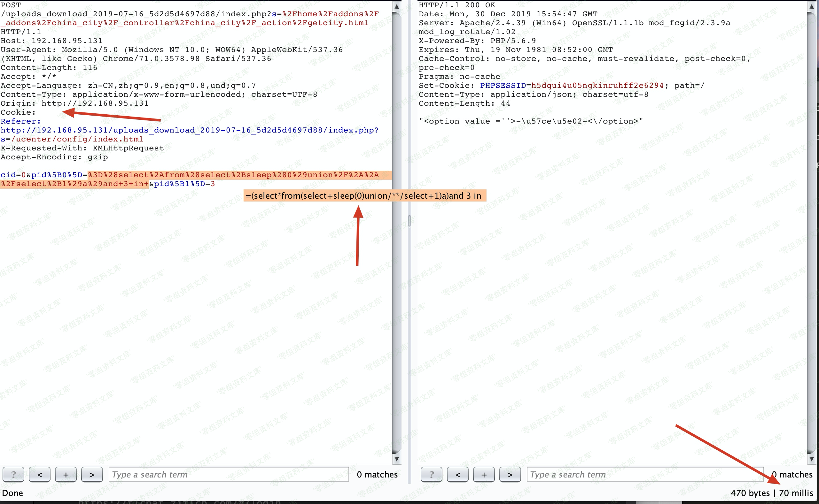The height and width of the screenshot is (504, 819).
Task: Click the PHPSESSID cookie value in response
Action: 597,86
